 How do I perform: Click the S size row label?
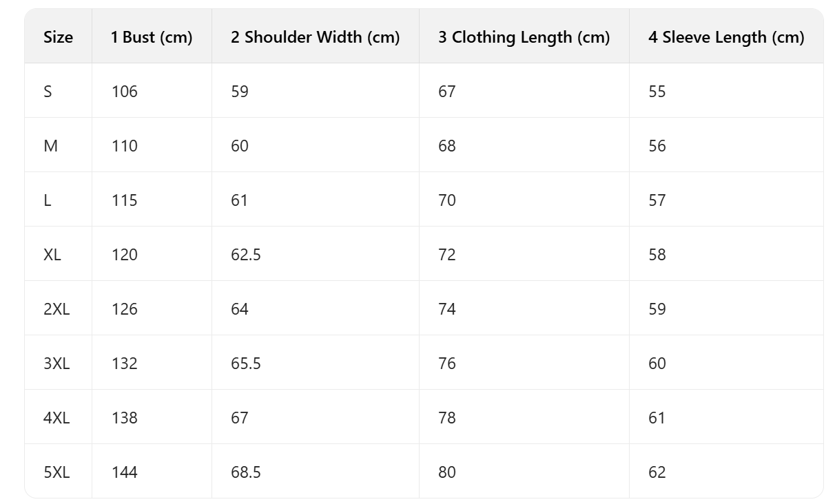coord(48,92)
